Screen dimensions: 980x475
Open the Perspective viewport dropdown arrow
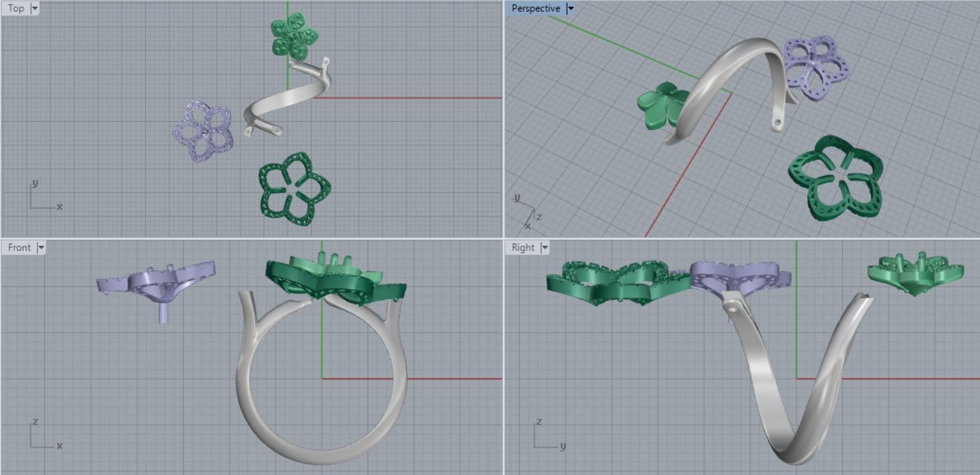click(570, 8)
